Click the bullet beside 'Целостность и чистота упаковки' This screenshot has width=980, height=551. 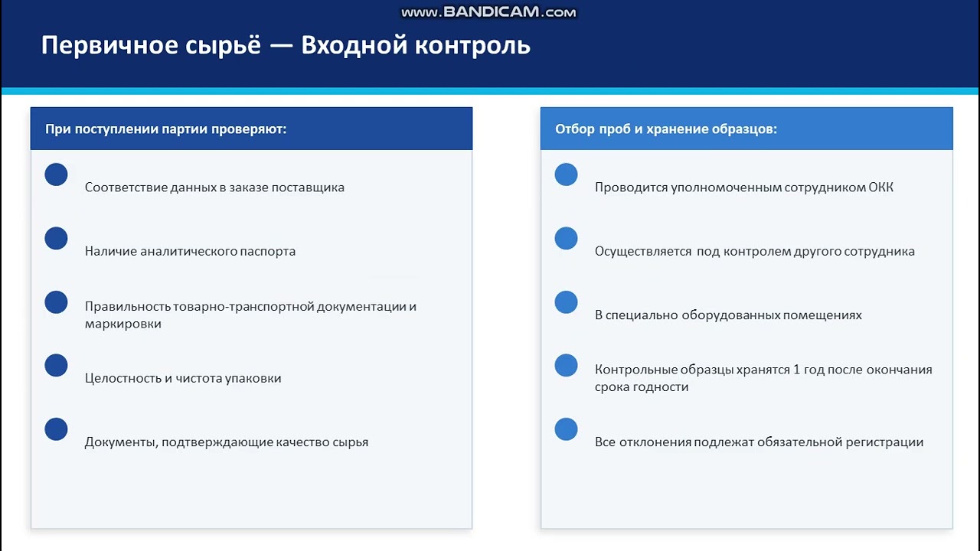[x=56, y=365]
